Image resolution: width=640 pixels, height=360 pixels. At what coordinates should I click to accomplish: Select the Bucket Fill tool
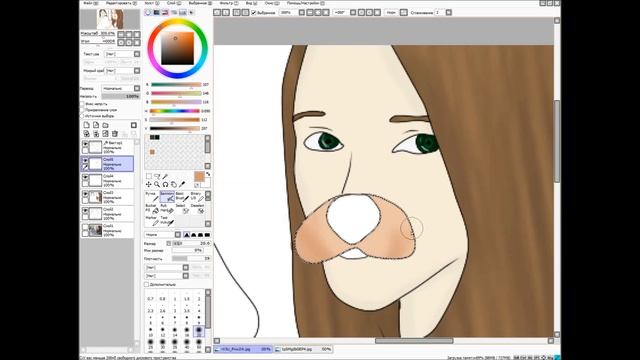[152, 209]
